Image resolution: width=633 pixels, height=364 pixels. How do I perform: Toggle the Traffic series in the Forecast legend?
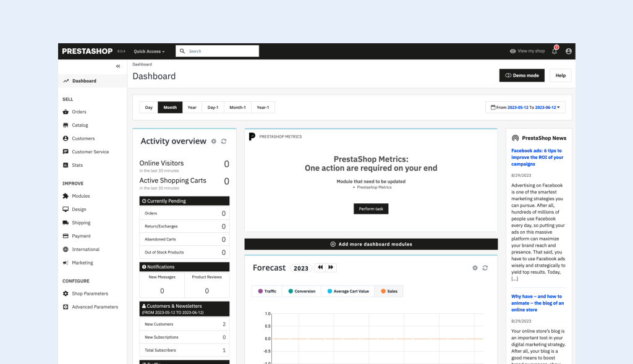pyautogui.click(x=267, y=290)
